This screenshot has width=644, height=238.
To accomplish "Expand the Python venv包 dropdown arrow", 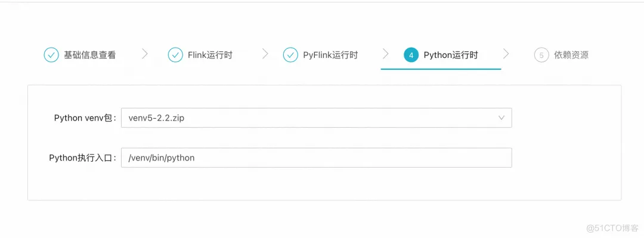I will (501, 118).
